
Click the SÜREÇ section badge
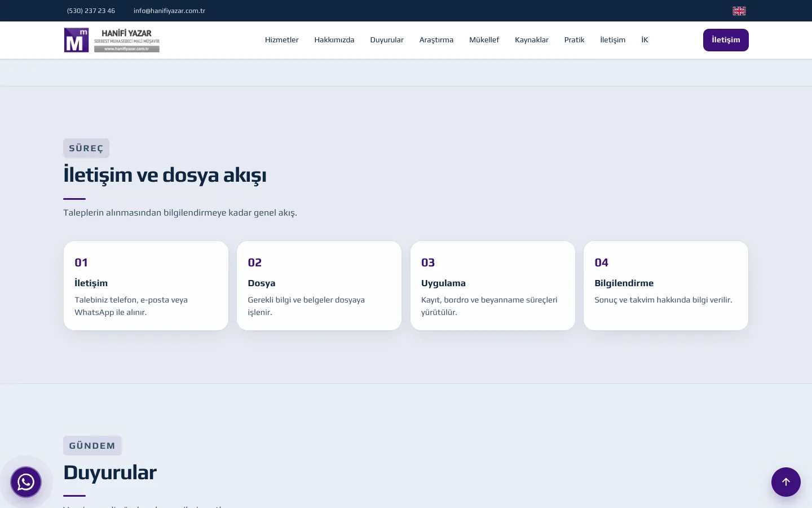(86, 148)
